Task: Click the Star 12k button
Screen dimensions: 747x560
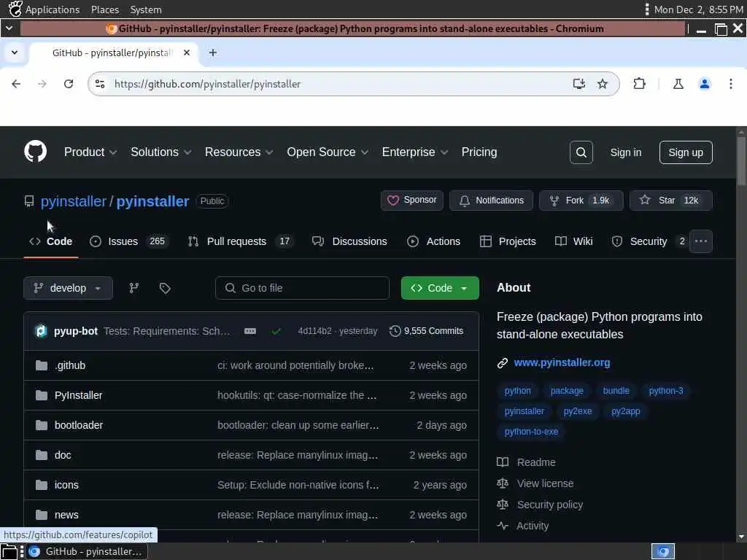Action: pos(671,201)
